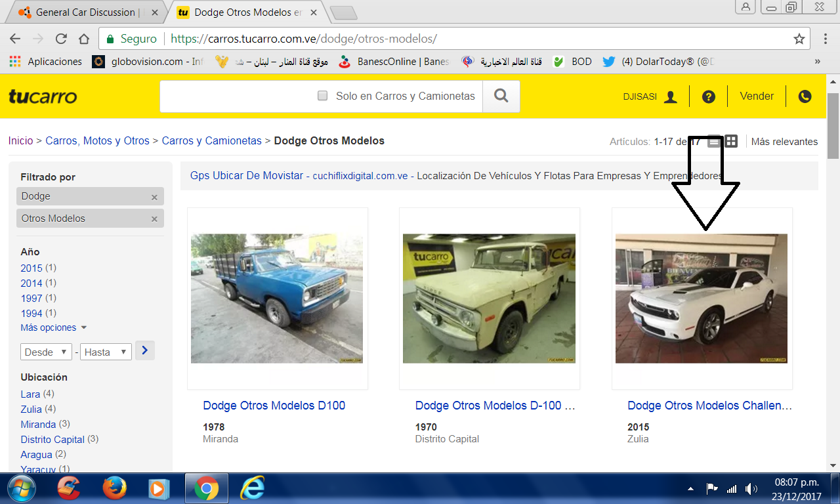The height and width of the screenshot is (504, 840).
Task: Open the Chrome profile button in title bar
Action: (746, 7)
